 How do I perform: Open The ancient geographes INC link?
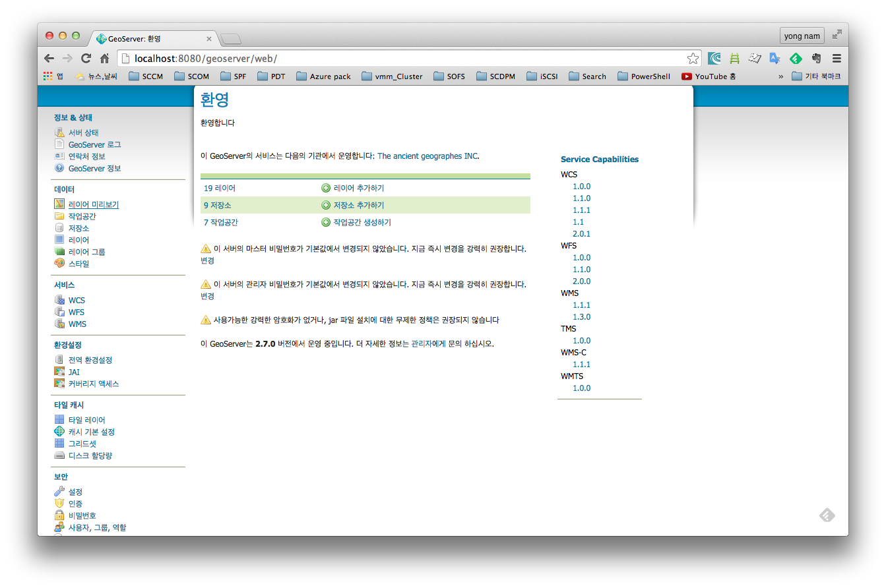[x=427, y=156]
